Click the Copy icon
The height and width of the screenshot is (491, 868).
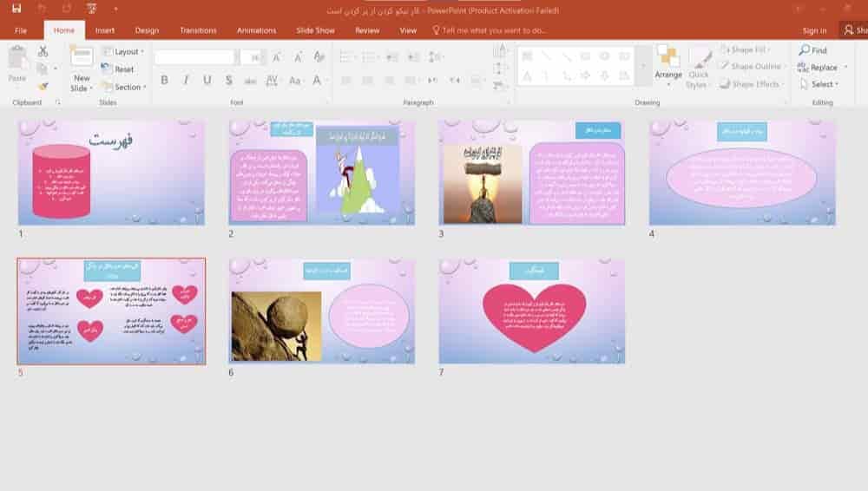[x=42, y=69]
